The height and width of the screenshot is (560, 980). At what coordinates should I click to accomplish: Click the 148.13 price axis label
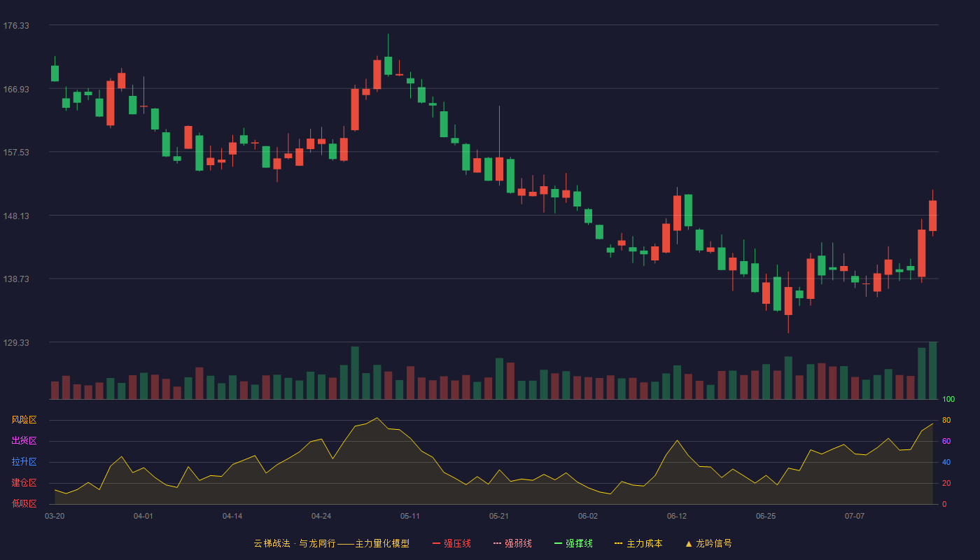tap(16, 216)
